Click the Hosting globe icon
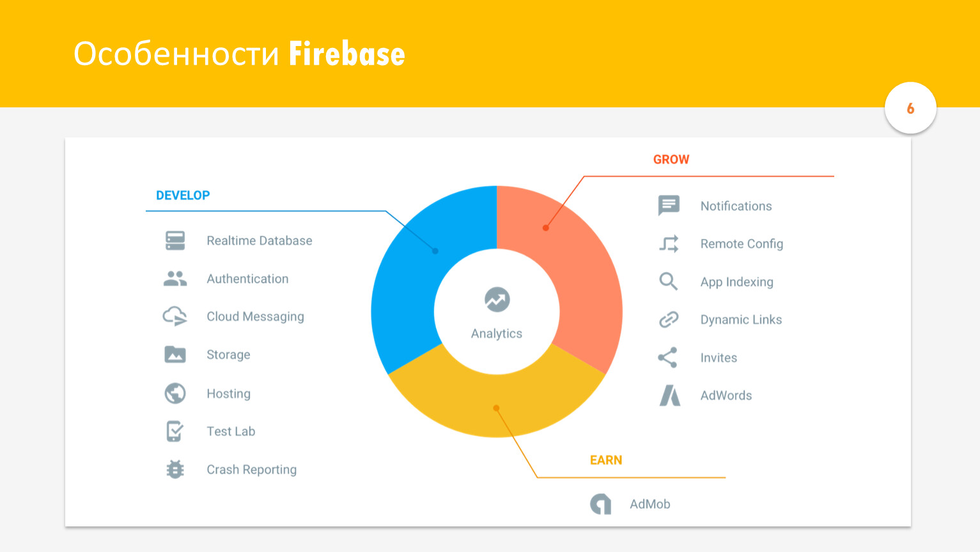980x552 pixels. point(175,394)
